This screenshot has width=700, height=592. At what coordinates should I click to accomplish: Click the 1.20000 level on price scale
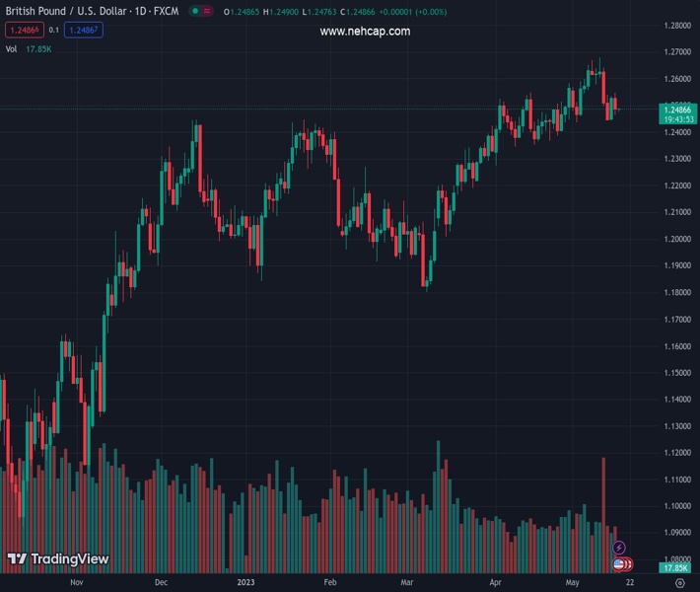pyautogui.click(x=675, y=239)
